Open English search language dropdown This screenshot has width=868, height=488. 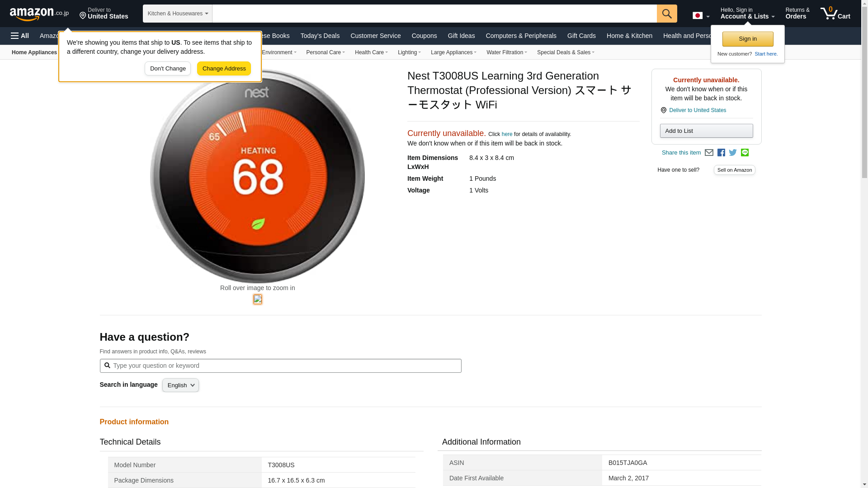tap(180, 385)
